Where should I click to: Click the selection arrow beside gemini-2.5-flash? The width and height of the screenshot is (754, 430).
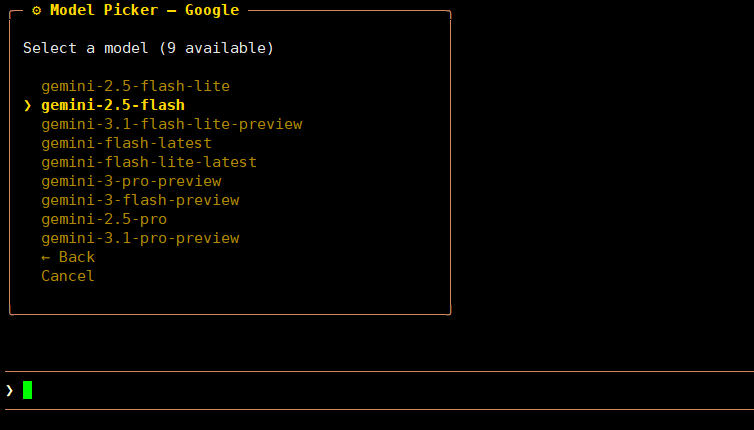click(x=27, y=105)
